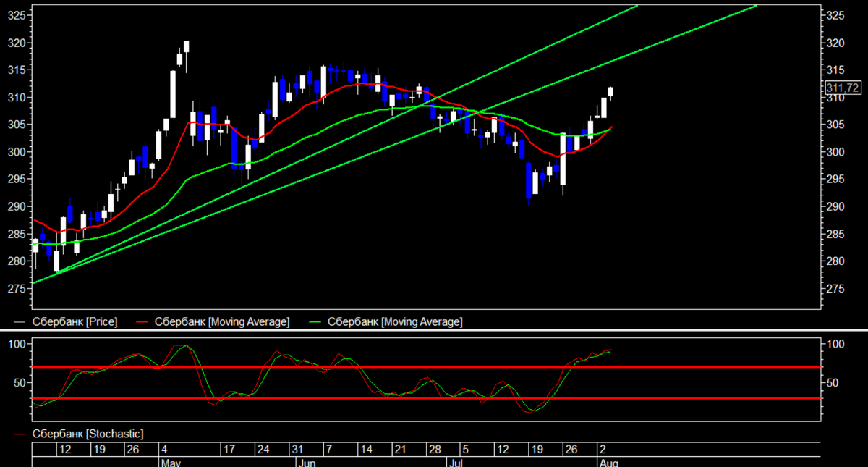Viewport: 868px width, 467px height.
Task: Select the green Сбербанк [Moving Average] legend label
Action: coord(395,321)
